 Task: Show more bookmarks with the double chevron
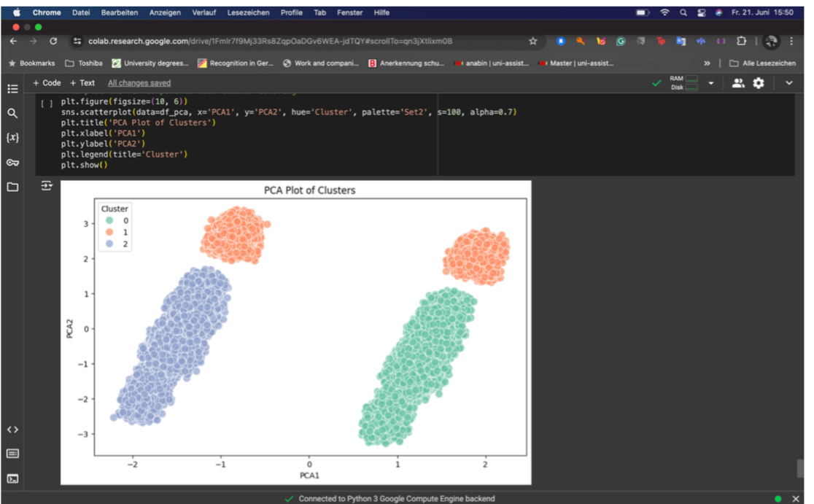coord(707,63)
